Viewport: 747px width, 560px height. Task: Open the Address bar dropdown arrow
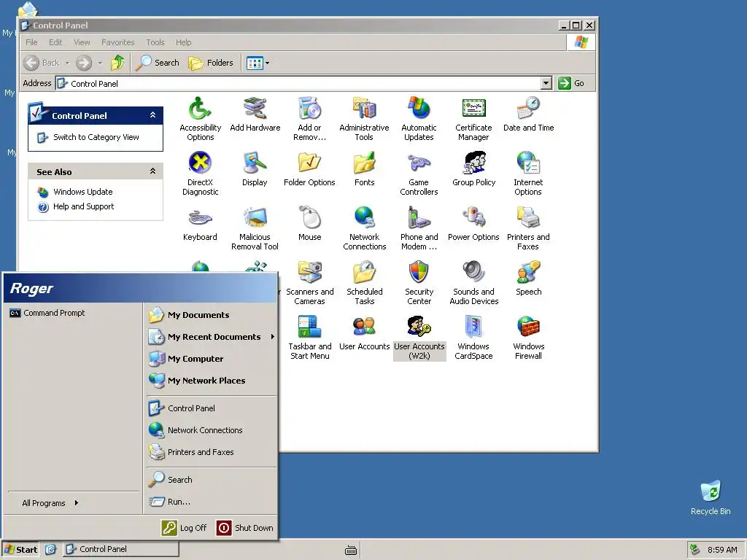coord(546,83)
